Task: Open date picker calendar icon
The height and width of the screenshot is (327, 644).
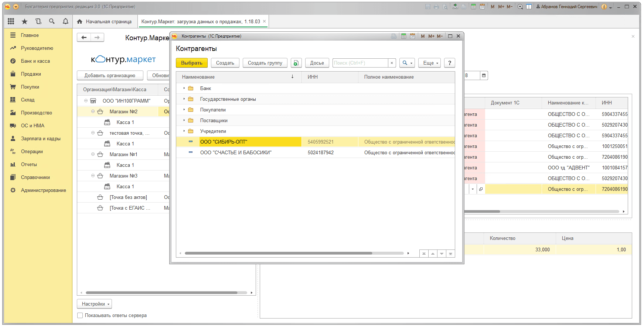Action: (x=484, y=75)
